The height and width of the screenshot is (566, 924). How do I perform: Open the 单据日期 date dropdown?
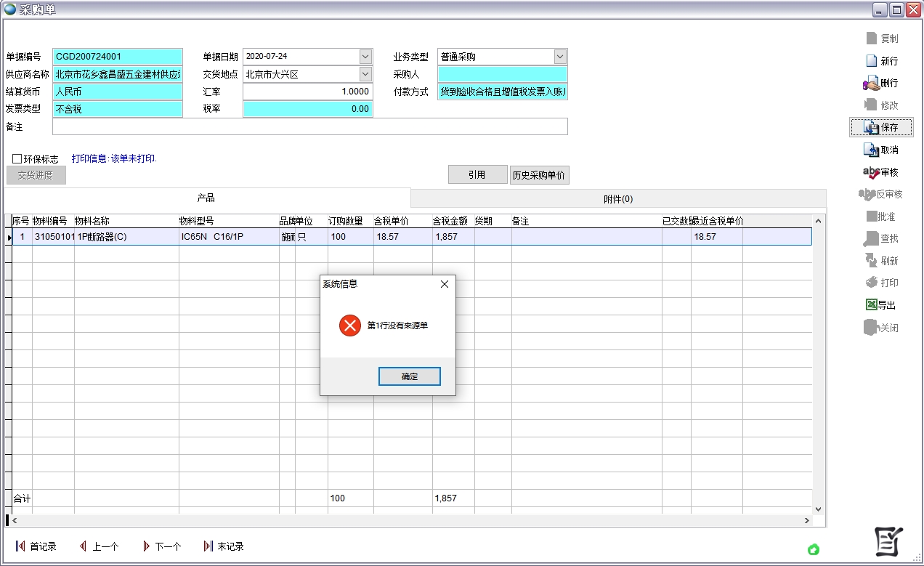(x=365, y=57)
